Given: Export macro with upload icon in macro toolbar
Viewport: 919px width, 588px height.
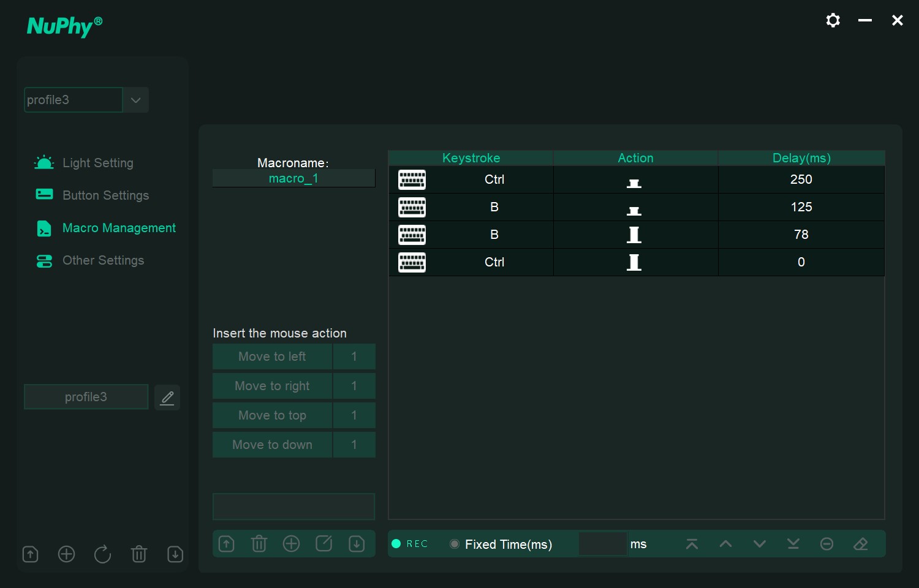Looking at the screenshot, I should 227,544.
